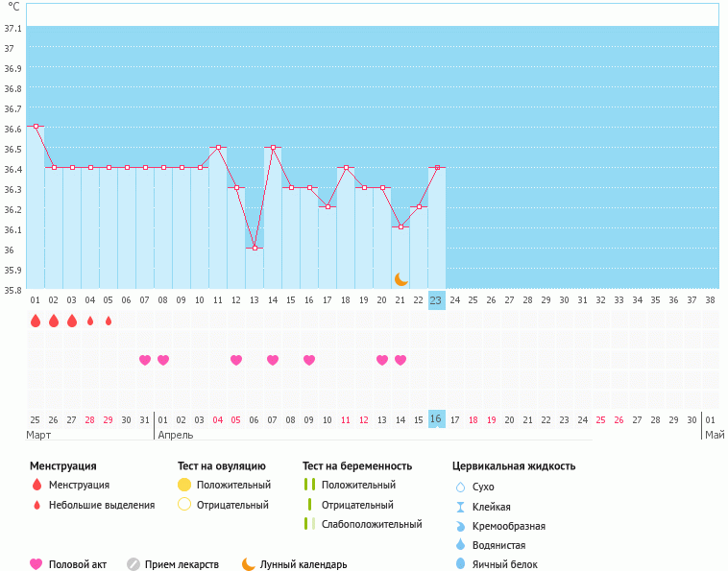Click the Клейкая hourglass-shaped icon
728x571 pixels.
[x=460, y=507]
